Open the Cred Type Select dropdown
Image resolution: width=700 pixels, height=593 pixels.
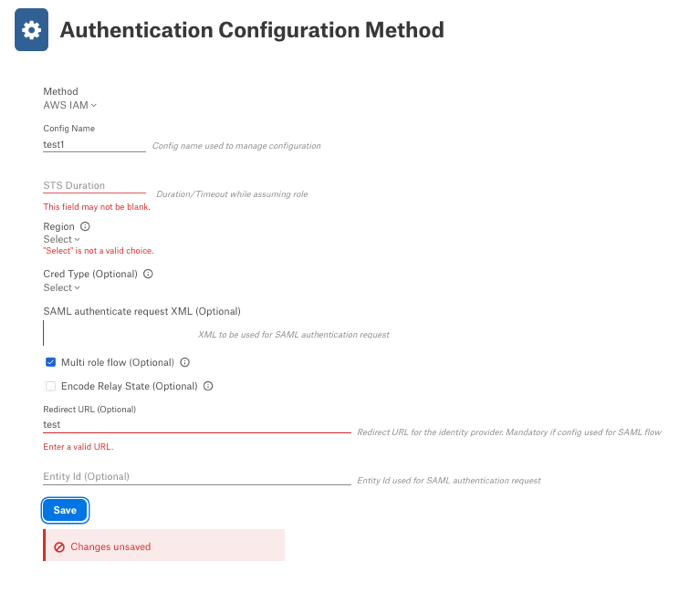coord(62,288)
